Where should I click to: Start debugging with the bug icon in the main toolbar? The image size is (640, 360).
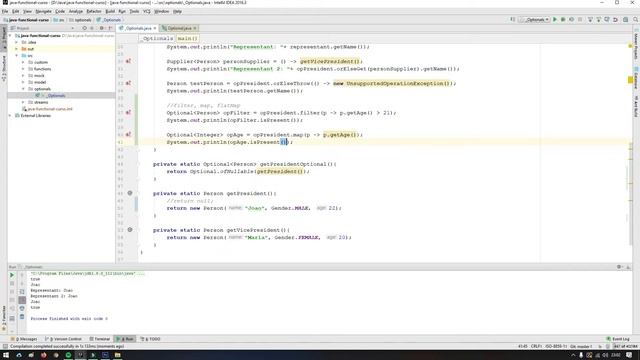563,20
